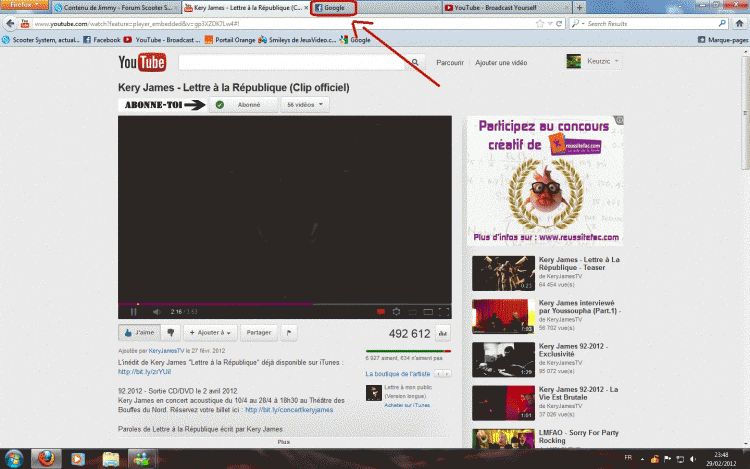Open Portail Orange bookmark
Screen dimensions: 750x469
click(230, 40)
